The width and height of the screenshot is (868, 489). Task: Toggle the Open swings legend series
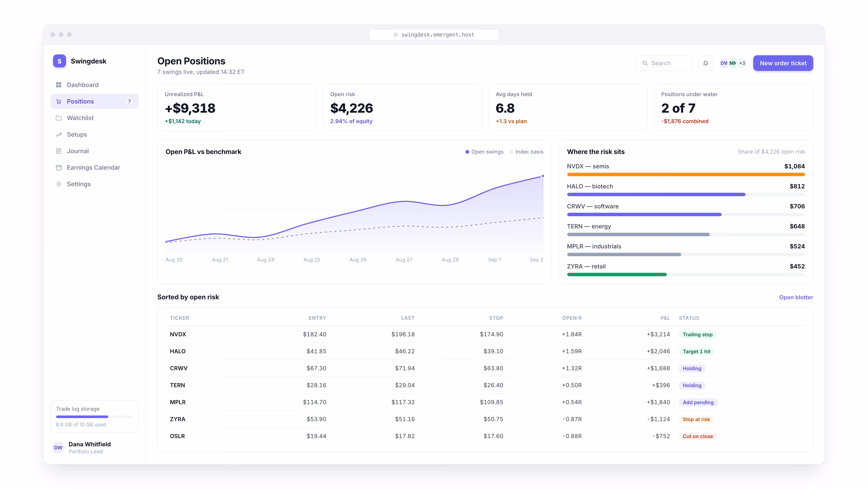(484, 152)
